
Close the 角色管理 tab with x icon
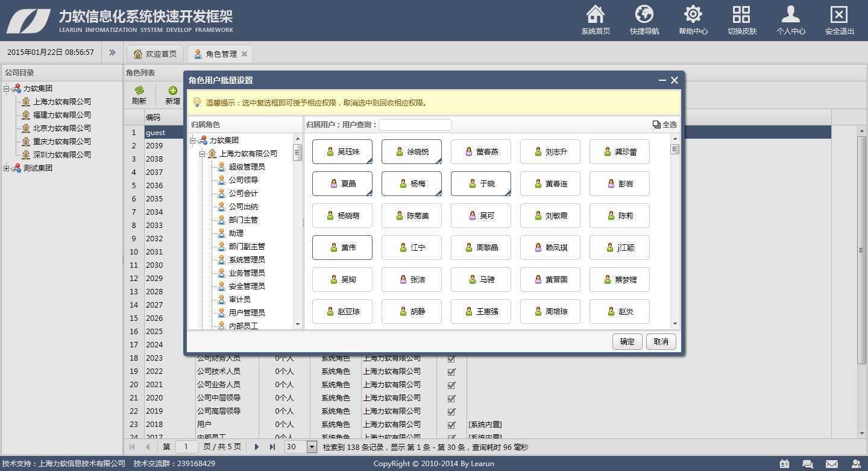pos(244,54)
